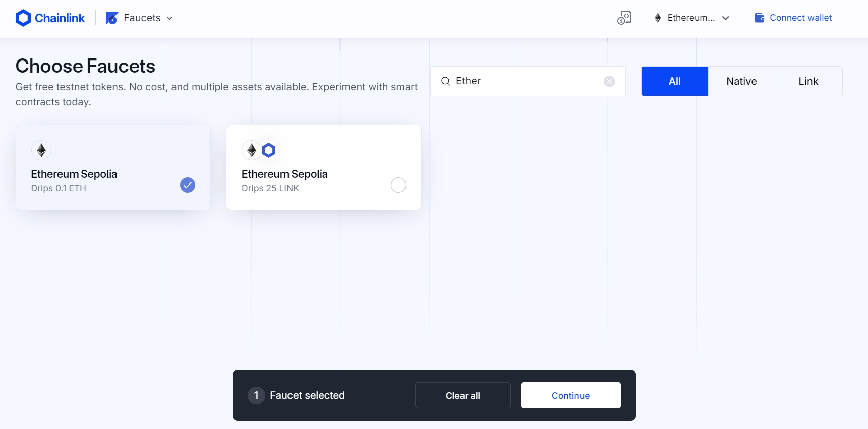
Task: Switch to the Link tab
Action: point(808,81)
